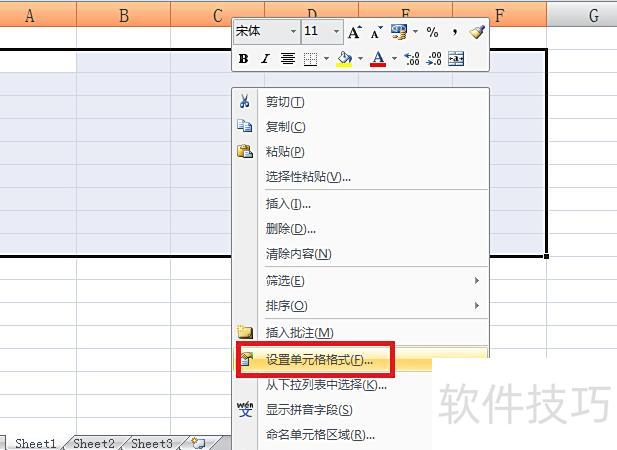Screen dimensions: 617x450
Task: Shrink font size with small A icon
Action: click(376, 32)
